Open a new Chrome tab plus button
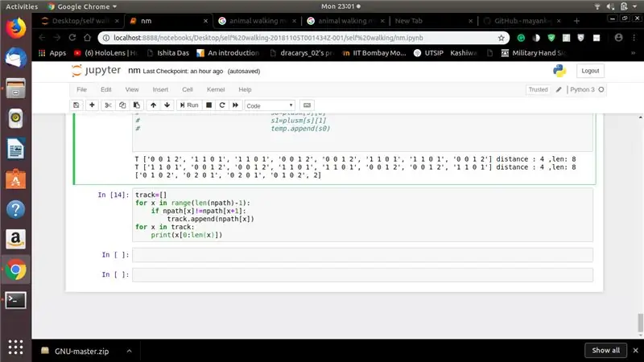Image resolution: width=644 pixels, height=362 pixels. tap(576, 21)
